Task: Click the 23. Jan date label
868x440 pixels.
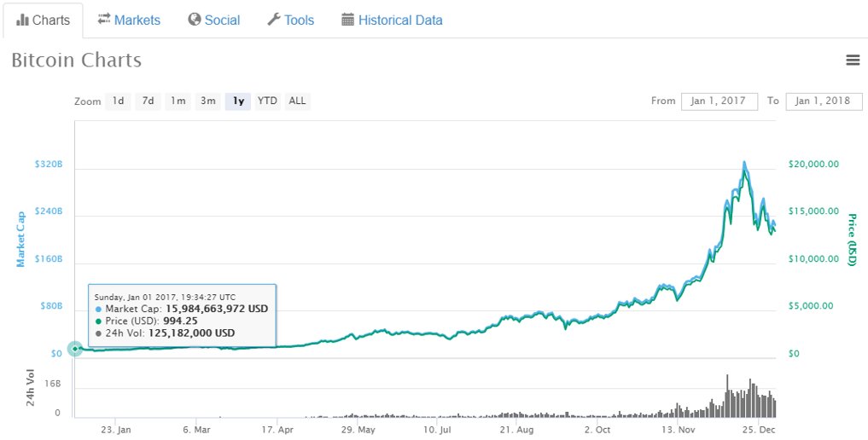Action: coord(115,430)
